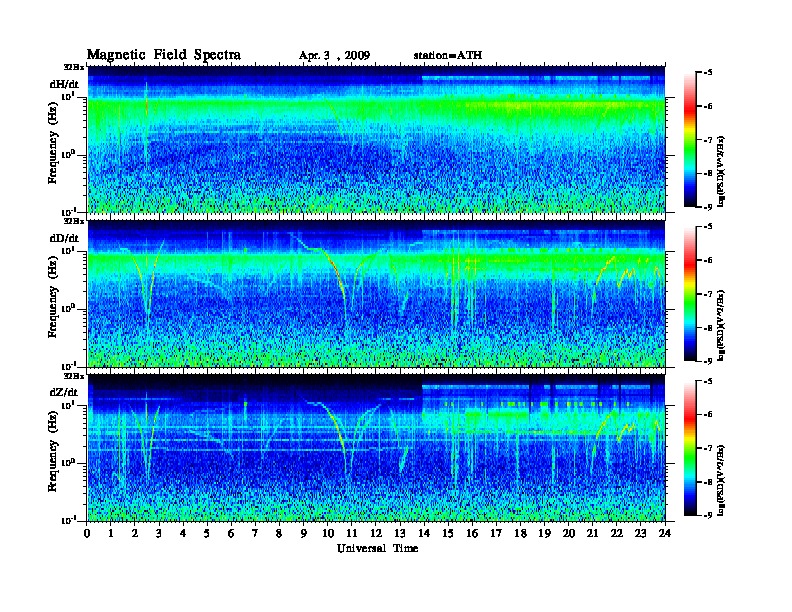Click the 'Universal Time' axis label
The width and height of the screenshot is (792, 612).
[377, 548]
